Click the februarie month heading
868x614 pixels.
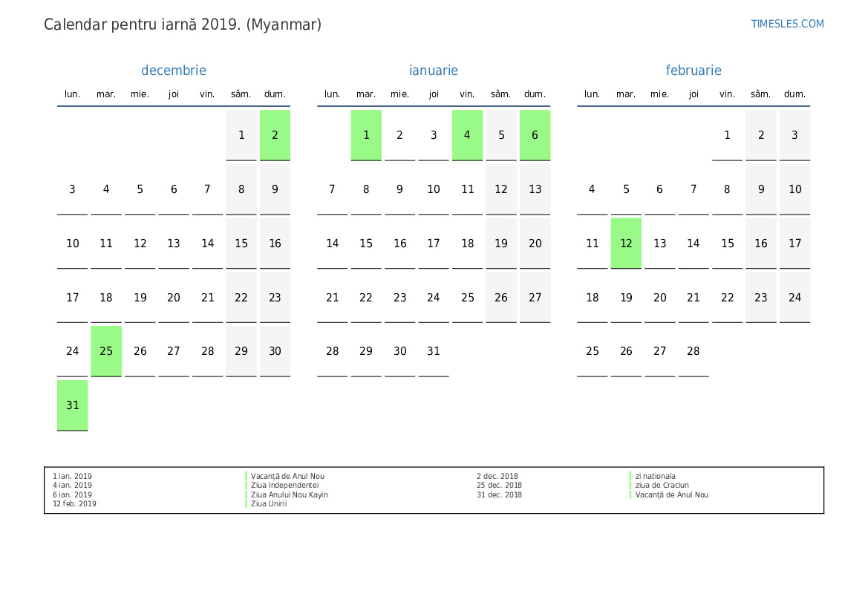[x=694, y=71]
